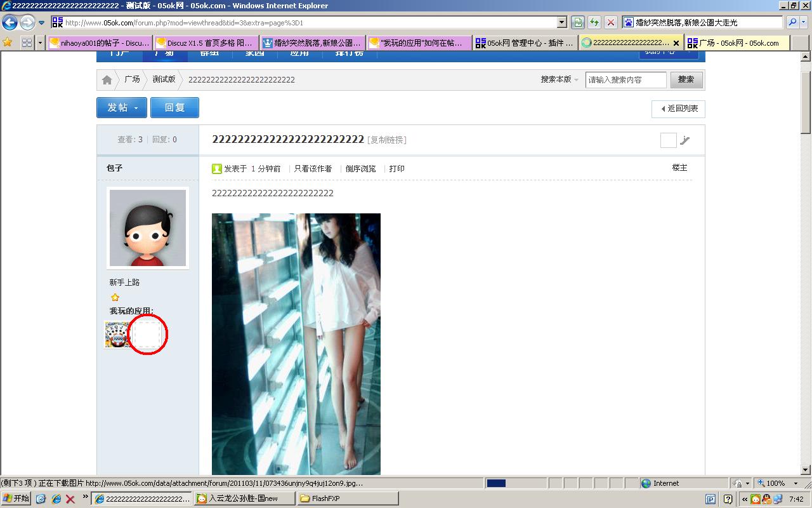Open the 发帖 new post dropdown

pos(122,107)
